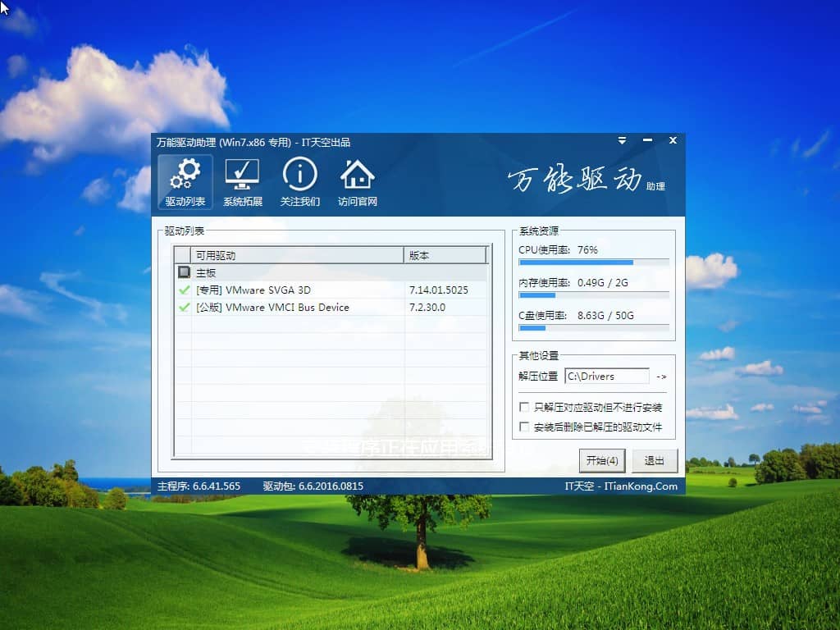
Task: Open the 关注我们 info icon
Action: [x=300, y=182]
